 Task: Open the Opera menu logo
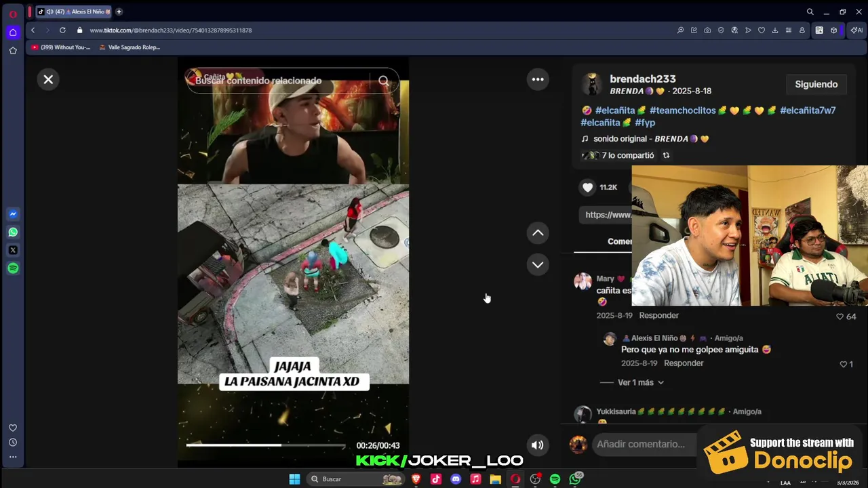13,14
